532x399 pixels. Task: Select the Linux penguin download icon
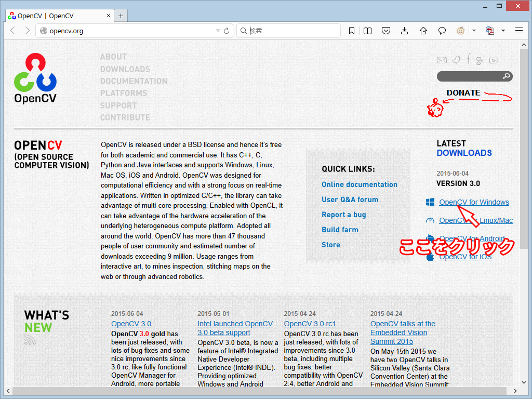(430, 220)
